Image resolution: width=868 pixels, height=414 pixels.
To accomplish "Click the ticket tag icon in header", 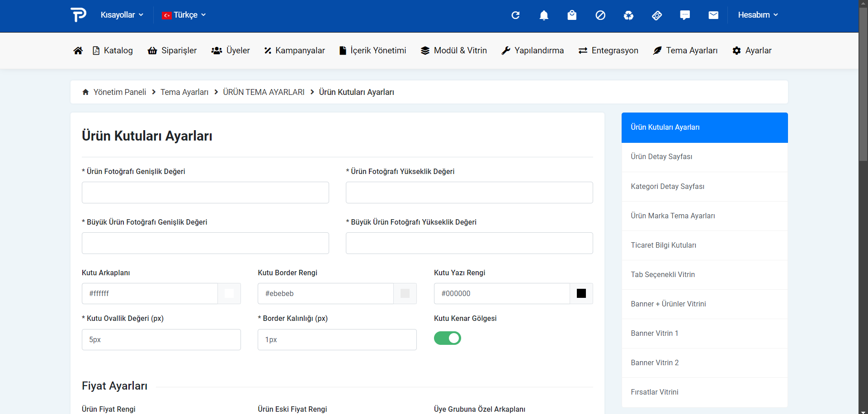I will point(657,15).
